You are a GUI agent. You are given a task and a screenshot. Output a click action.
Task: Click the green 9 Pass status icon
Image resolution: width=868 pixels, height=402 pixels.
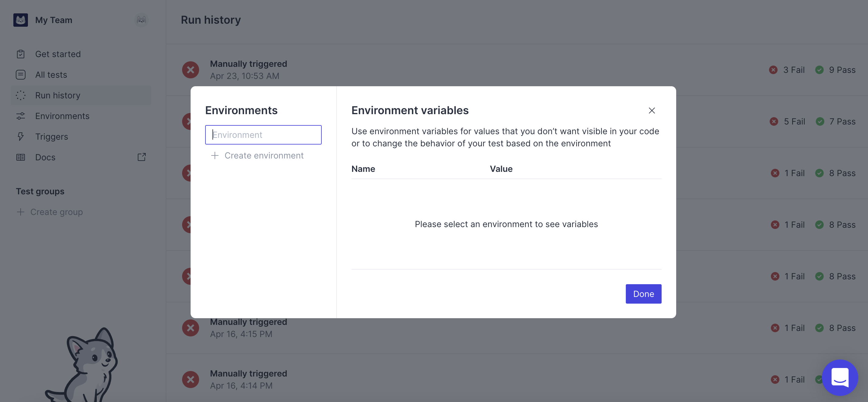coord(820,70)
